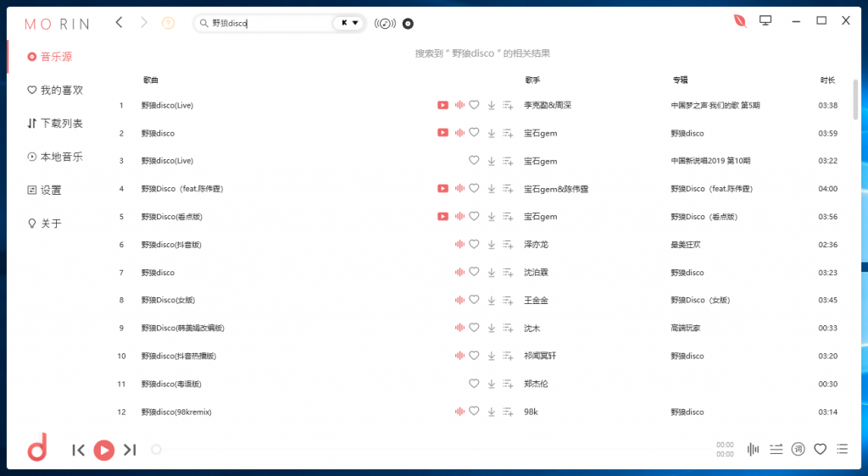Click the monitor mini-mode icon
Image resolution: width=868 pixels, height=476 pixels.
point(765,20)
